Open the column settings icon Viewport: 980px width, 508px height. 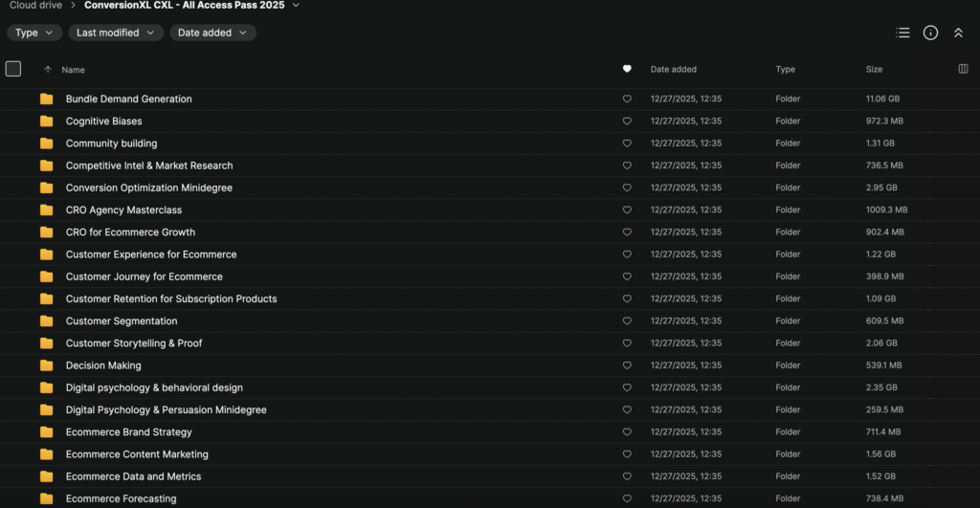pos(963,69)
